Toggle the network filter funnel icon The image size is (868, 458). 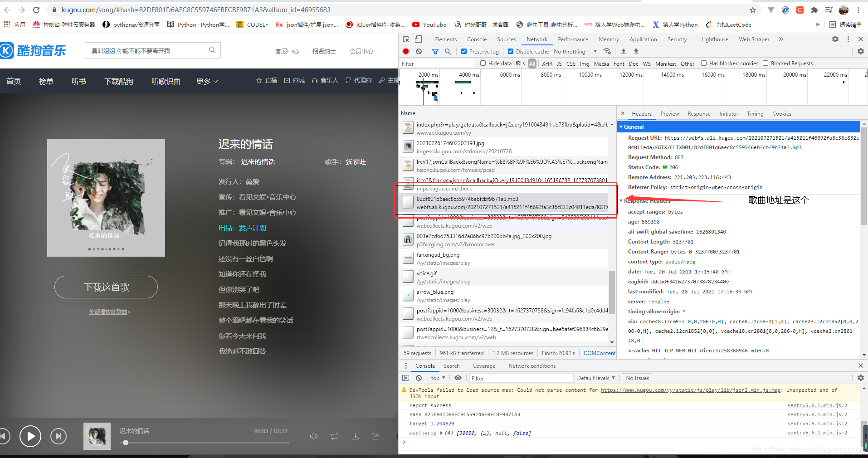435,52
